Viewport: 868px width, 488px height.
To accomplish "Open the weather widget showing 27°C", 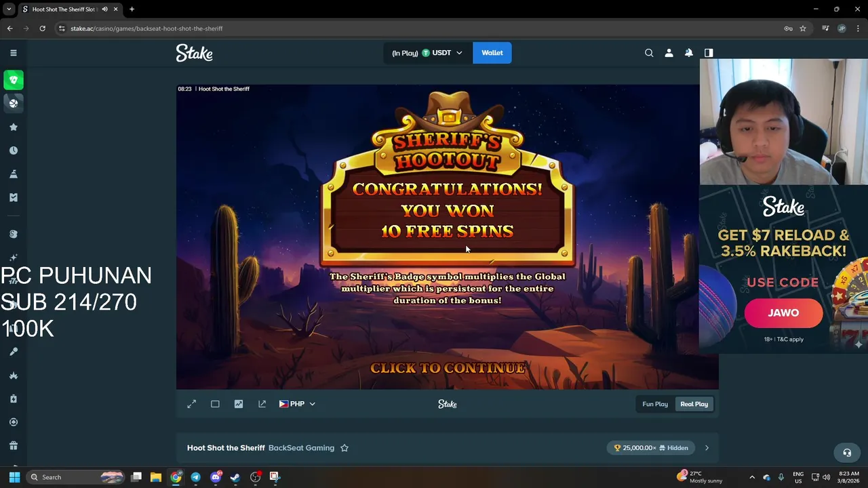I will pyautogui.click(x=700, y=477).
